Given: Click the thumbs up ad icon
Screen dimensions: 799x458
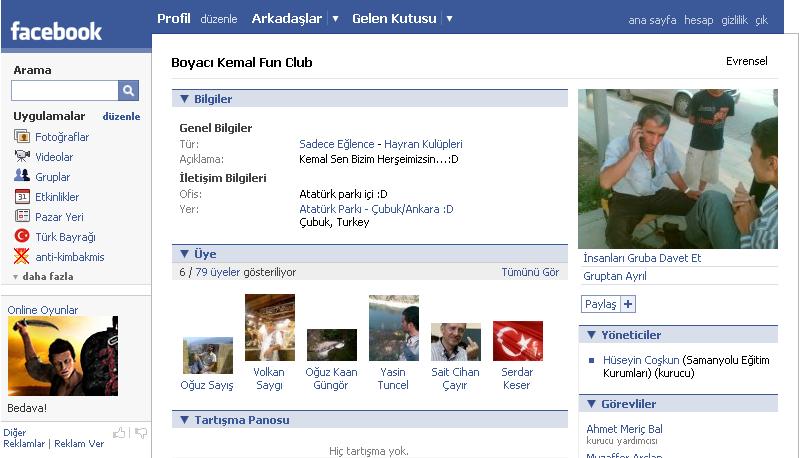Looking at the screenshot, I should click(x=120, y=433).
